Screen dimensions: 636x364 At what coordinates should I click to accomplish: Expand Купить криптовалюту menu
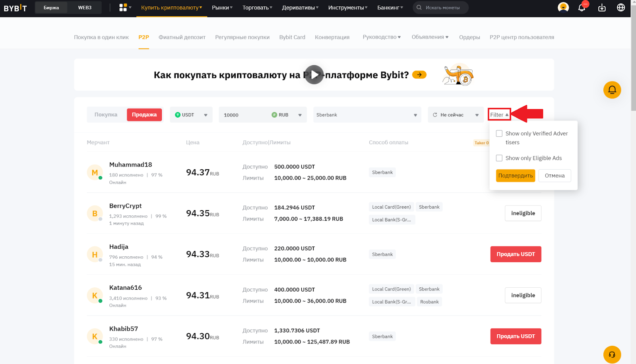point(172,8)
